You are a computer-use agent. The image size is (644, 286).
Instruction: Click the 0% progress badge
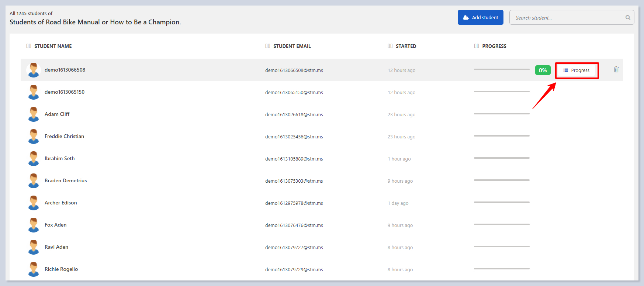coord(543,70)
